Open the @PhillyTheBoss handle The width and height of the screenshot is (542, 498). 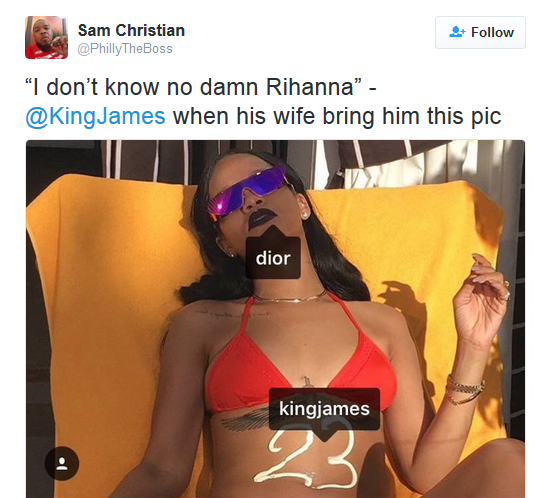point(125,49)
